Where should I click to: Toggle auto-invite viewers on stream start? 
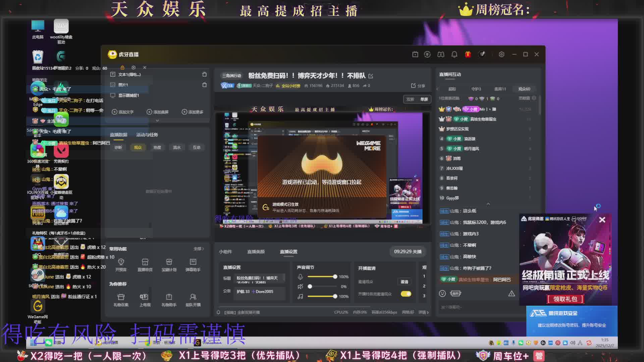(x=406, y=294)
